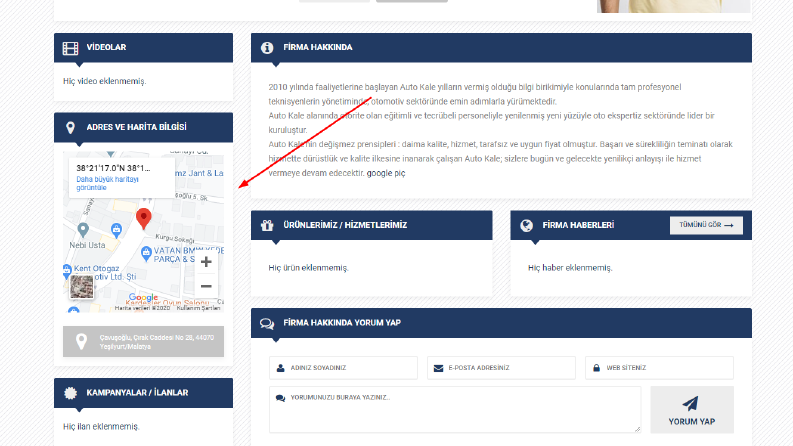The height and width of the screenshot is (446, 793).
Task: Click 'Hiç video eklenmemiş.' text
Action: coord(105,81)
